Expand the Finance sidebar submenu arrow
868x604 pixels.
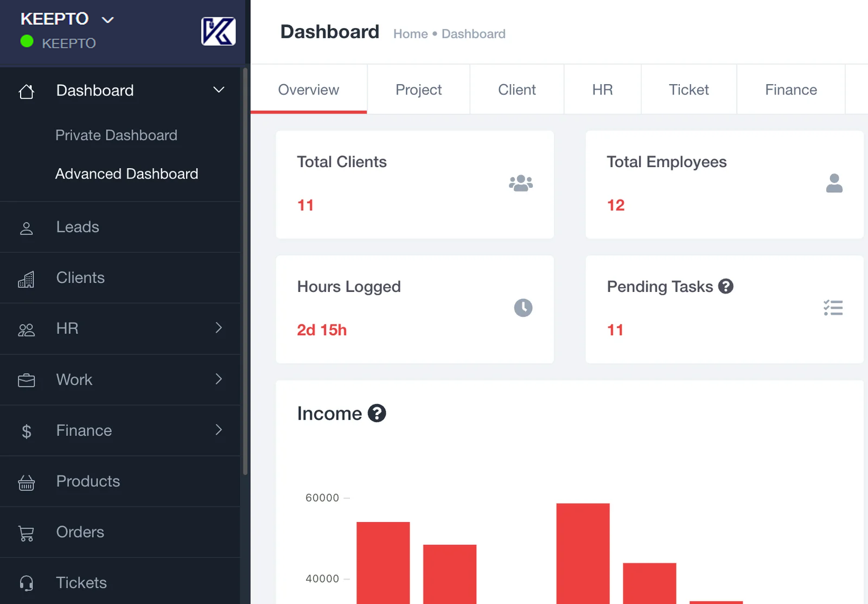pos(219,430)
